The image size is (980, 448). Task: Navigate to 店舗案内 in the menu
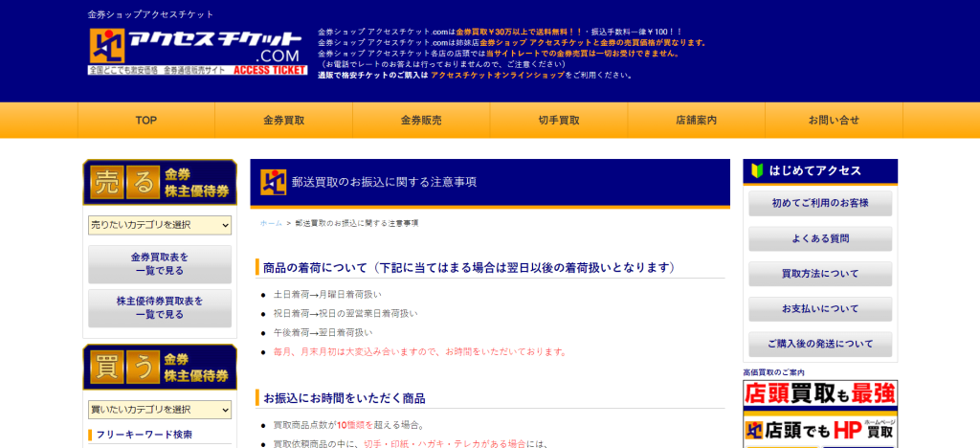coord(696,121)
